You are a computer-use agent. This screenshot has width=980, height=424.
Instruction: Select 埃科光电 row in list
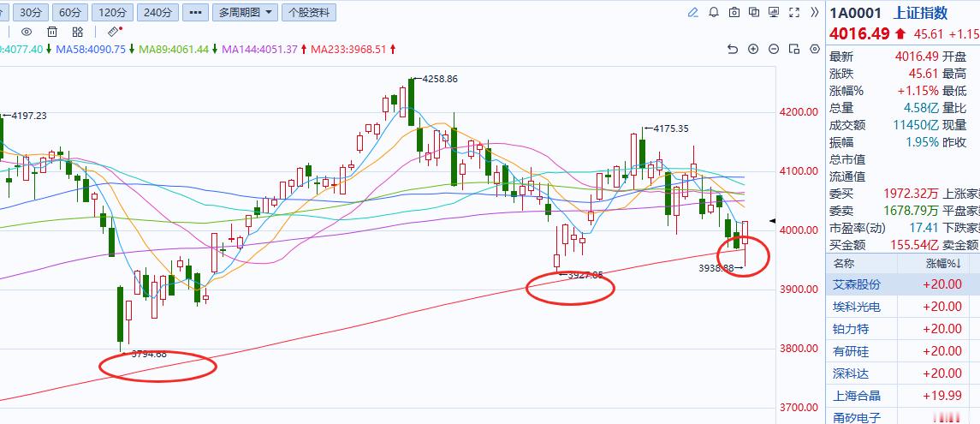pyautogui.click(x=903, y=307)
